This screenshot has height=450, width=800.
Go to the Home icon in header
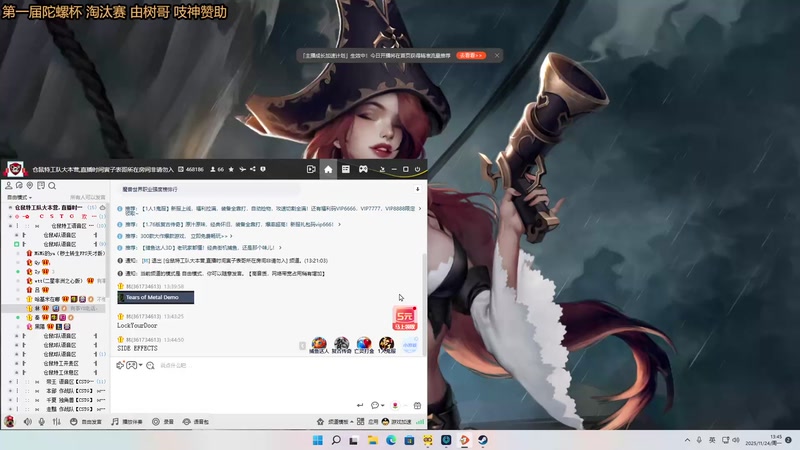point(328,169)
